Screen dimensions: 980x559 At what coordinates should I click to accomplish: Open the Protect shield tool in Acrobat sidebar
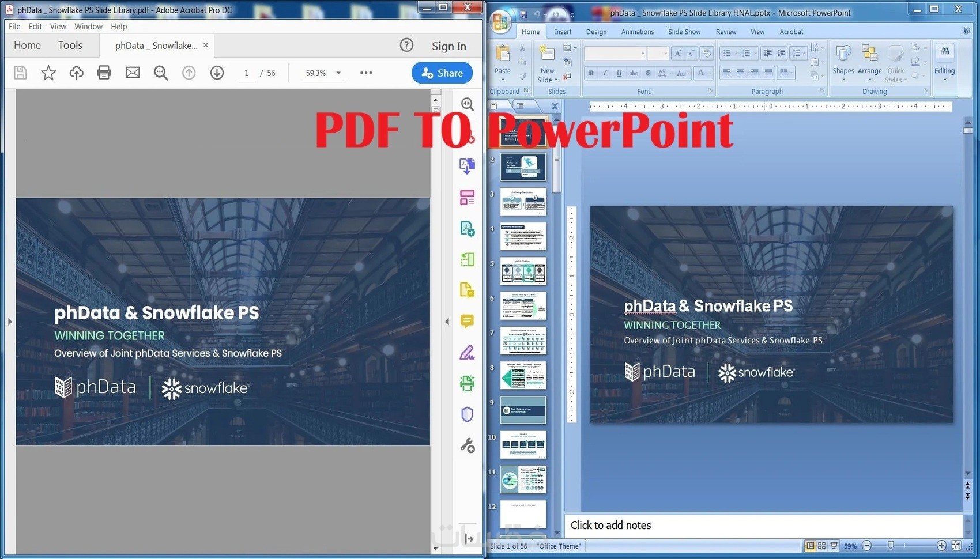(467, 414)
